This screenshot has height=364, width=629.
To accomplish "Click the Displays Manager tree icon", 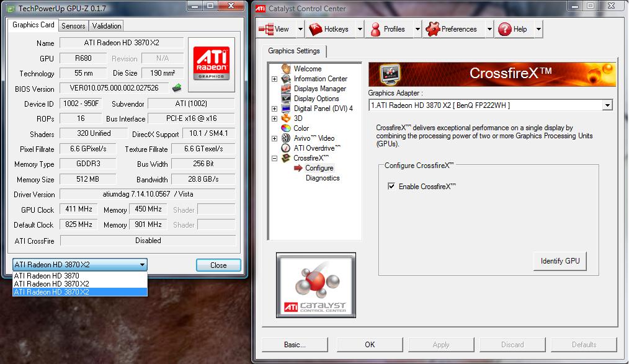I will click(285, 89).
